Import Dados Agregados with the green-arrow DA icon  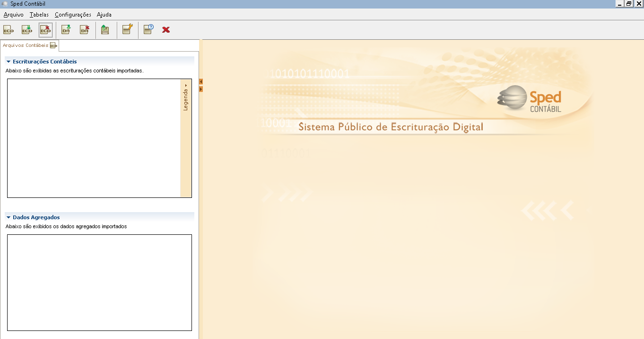pos(66,30)
